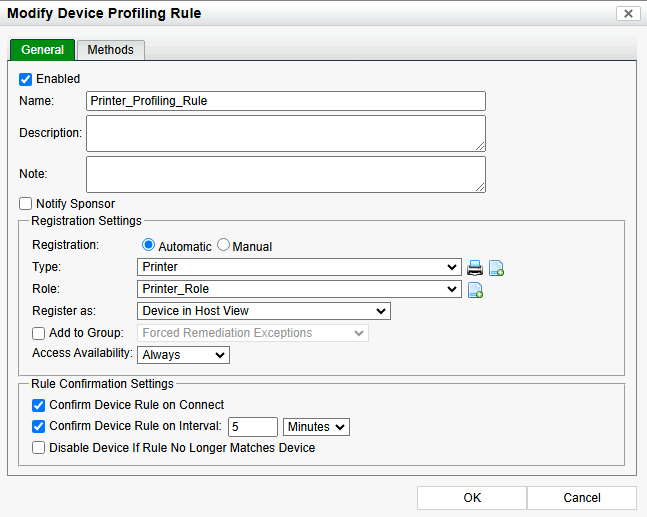Viewport: 647px width, 517px height.
Task: Enable the Notify Sponsor checkbox
Action: pos(26,204)
